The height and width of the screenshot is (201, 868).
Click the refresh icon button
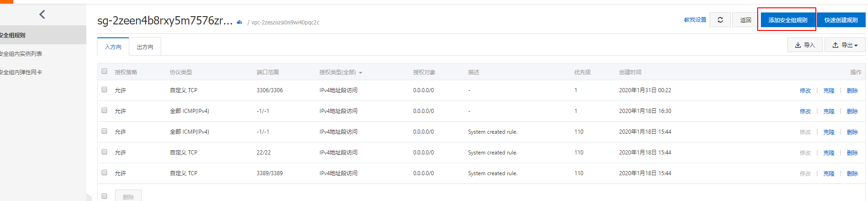point(720,20)
